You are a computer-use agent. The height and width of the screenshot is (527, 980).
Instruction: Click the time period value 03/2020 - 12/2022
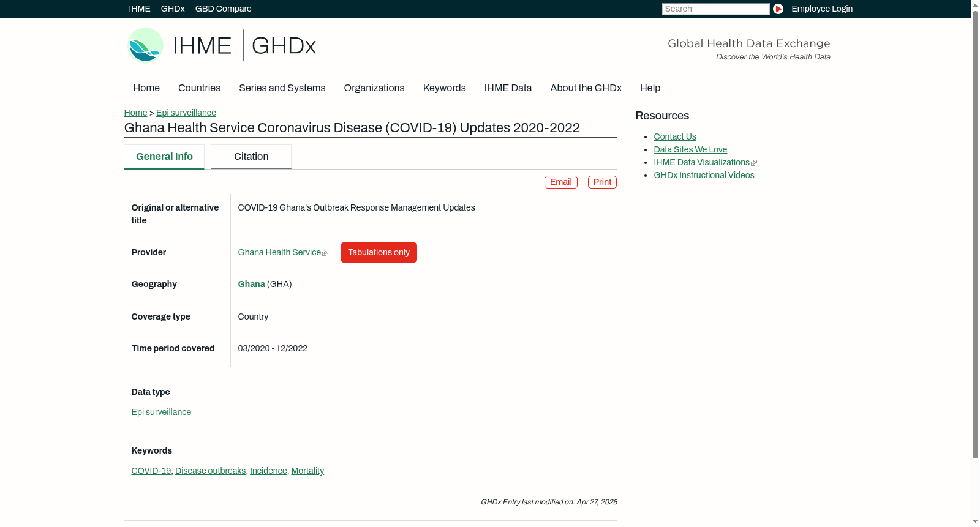click(x=273, y=348)
